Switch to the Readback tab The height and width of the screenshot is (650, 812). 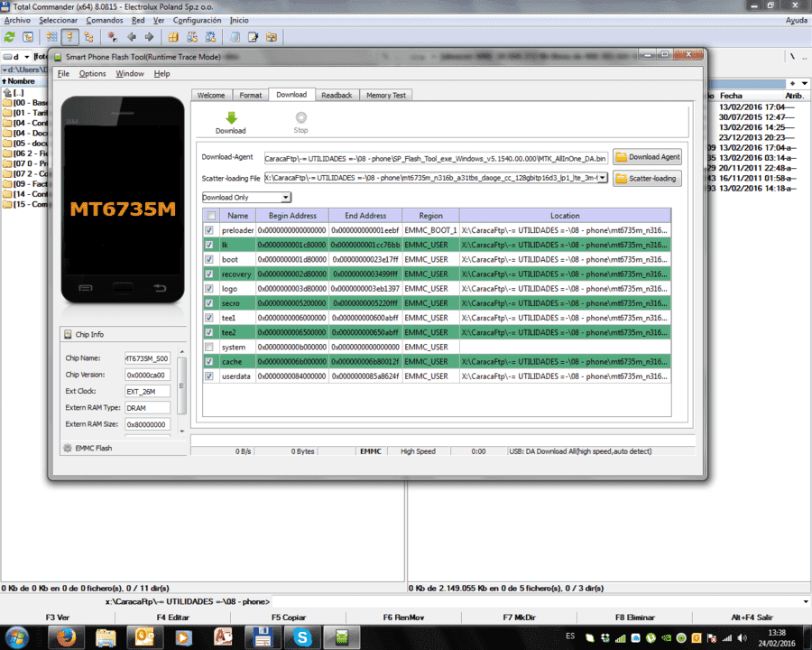pos(337,96)
